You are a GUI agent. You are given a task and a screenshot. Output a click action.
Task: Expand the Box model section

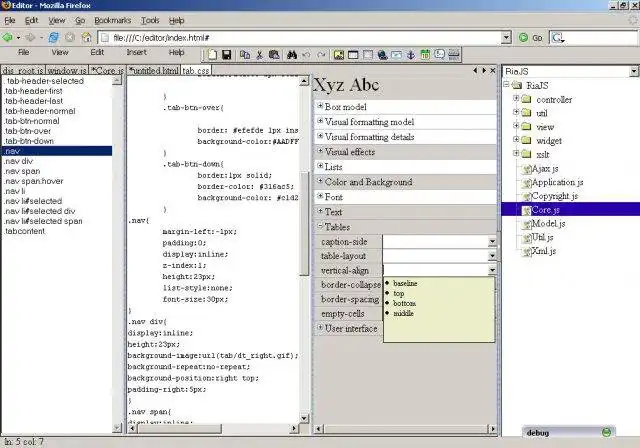pyautogui.click(x=320, y=106)
